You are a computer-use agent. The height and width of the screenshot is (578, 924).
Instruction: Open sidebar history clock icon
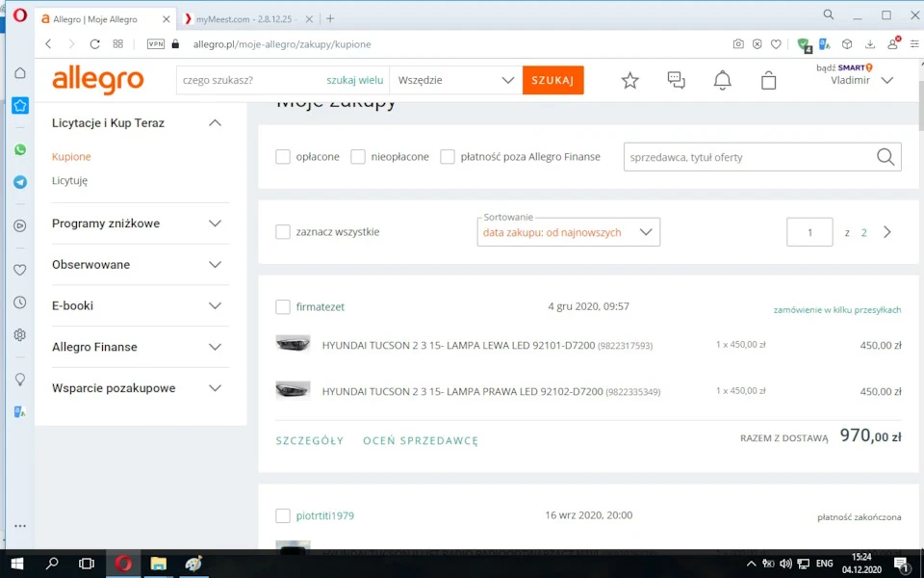click(20, 302)
